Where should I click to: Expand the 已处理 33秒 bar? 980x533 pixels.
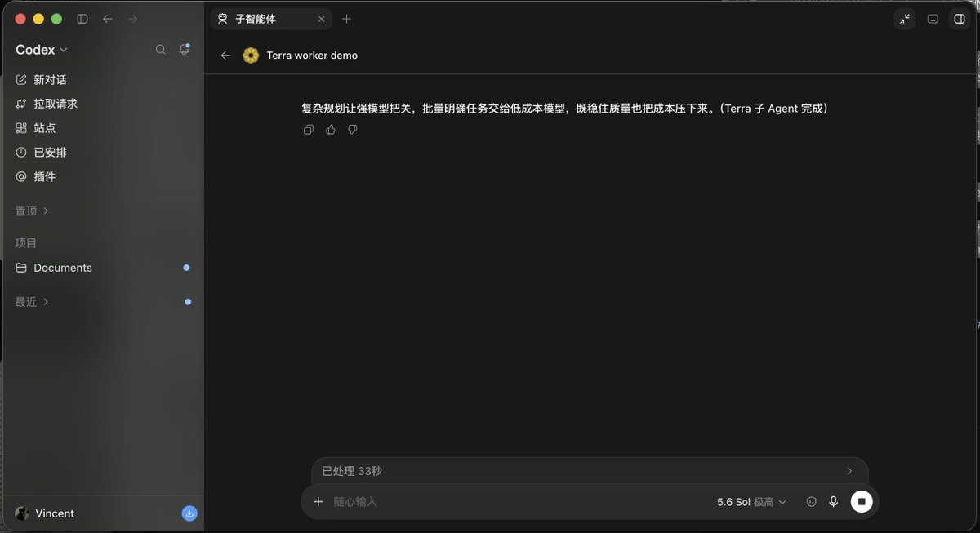[590, 471]
